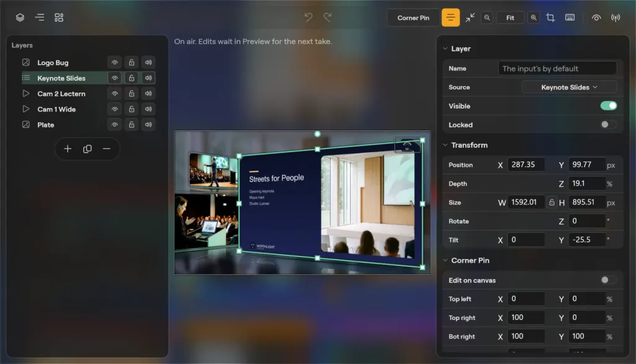Select the crop tool

(x=550, y=17)
